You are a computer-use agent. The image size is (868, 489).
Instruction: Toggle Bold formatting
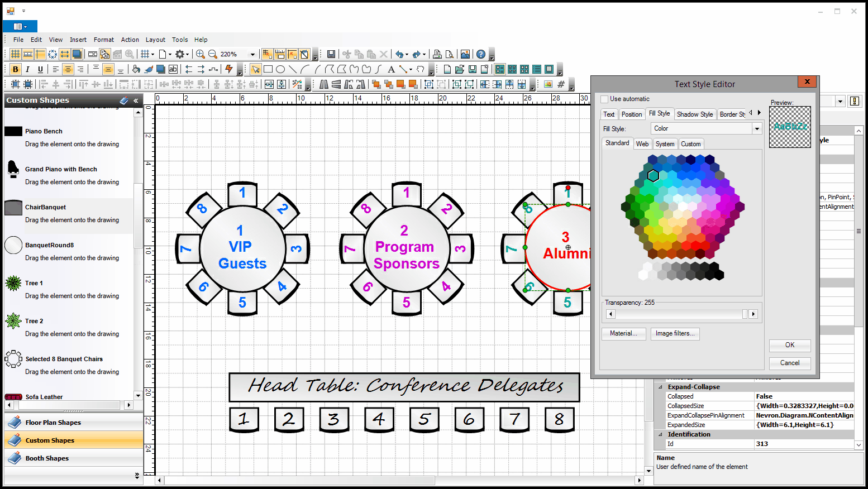pyautogui.click(x=15, y=69)
